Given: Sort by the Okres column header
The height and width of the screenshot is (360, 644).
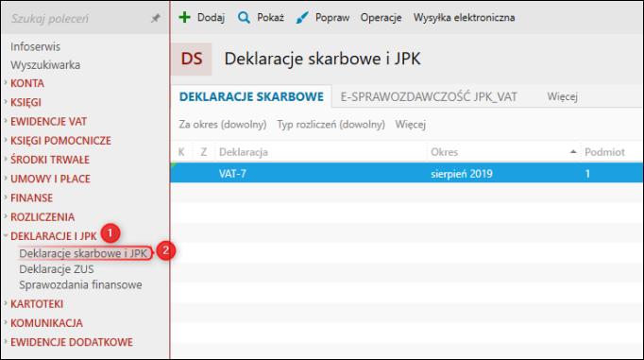Looking at the screenshot, I should click(444, 152).
